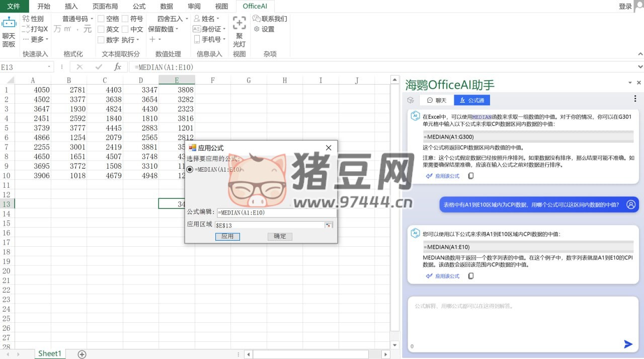Viewport: 644px width, 359px height.
Task: Click 应用该公式 under the MEDIAN(A1:G300) answer
Action: coord(443,176)
